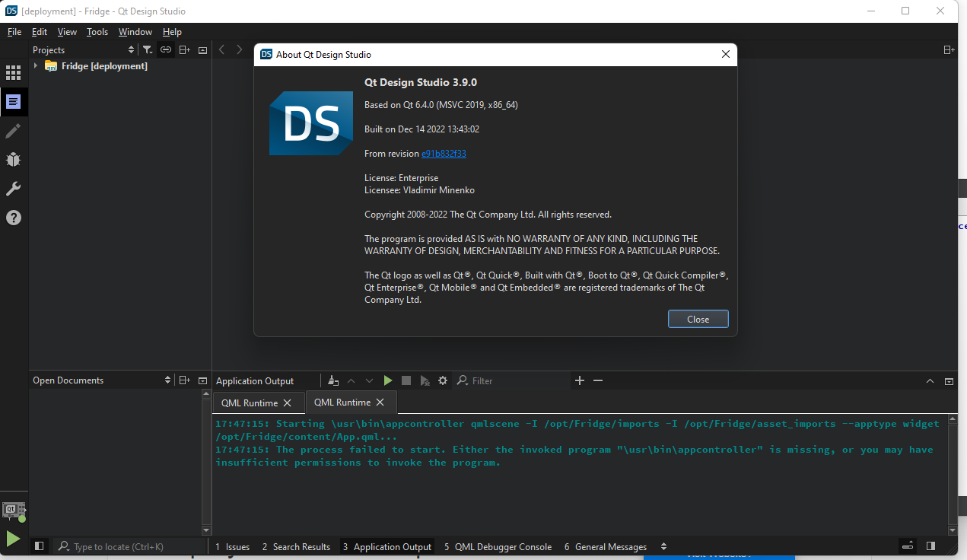This screenshot has width=967, height=560.
Task: Click the Type to locate search field
Action: click(x=129, y=546)
